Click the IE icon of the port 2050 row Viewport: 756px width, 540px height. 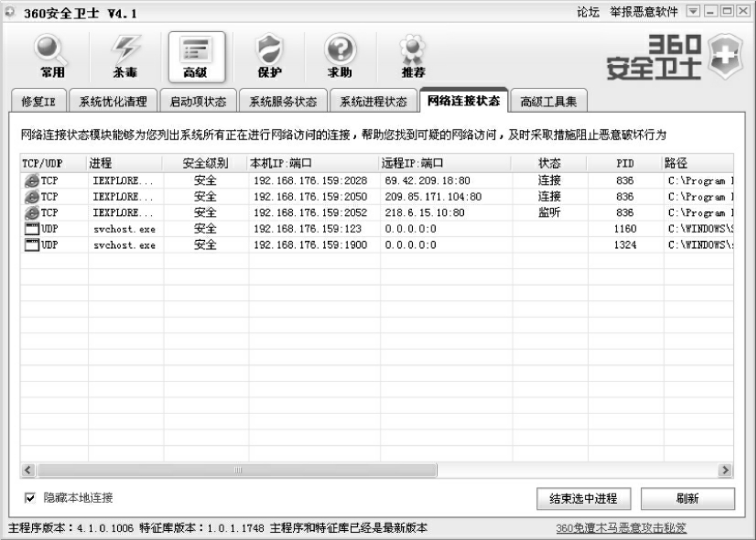[32, 197]
